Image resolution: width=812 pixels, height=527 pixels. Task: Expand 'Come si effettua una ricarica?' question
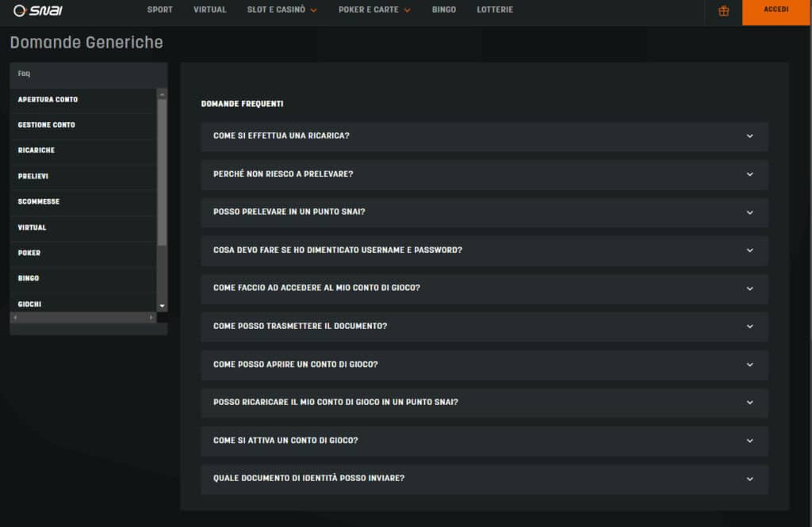tap(484, 136)
